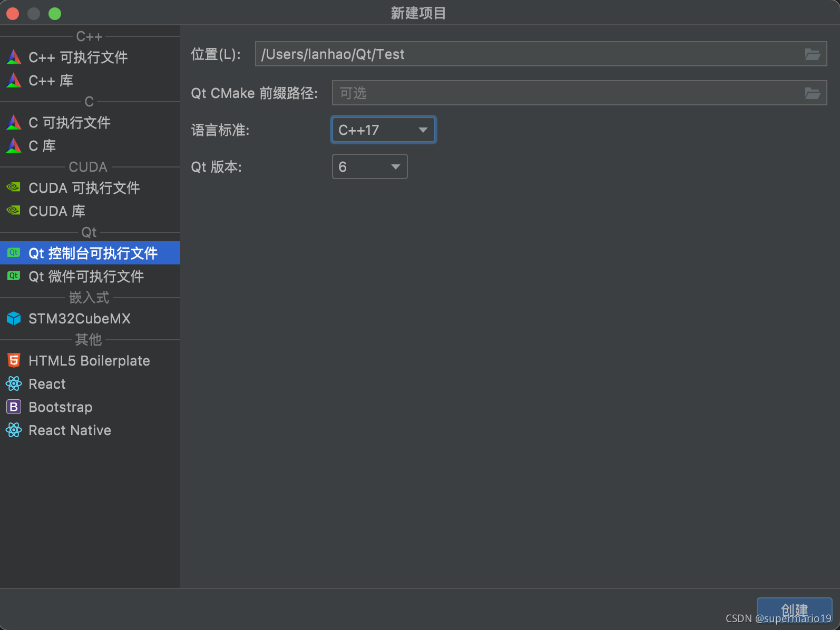The width and height of the screenshot is (840, 630).
Task: Click the CMake icon beside C++ 可执行文件
Action: pos(14,57)
